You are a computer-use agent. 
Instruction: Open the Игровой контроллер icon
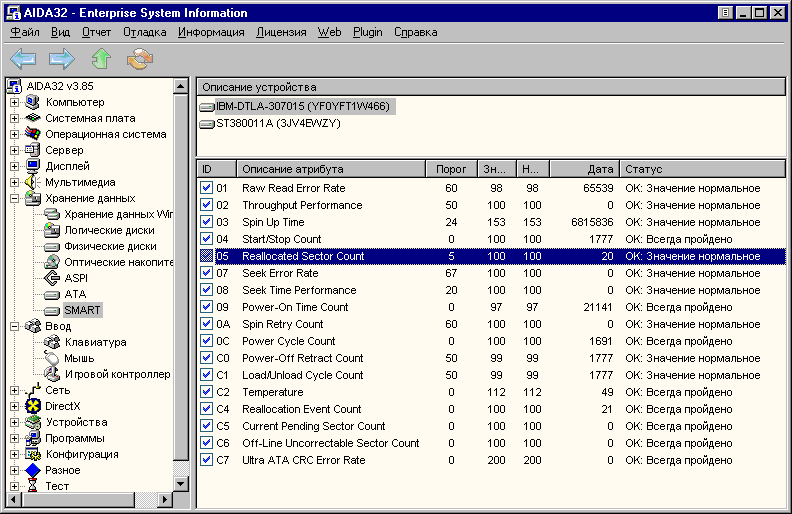(52, 374)
